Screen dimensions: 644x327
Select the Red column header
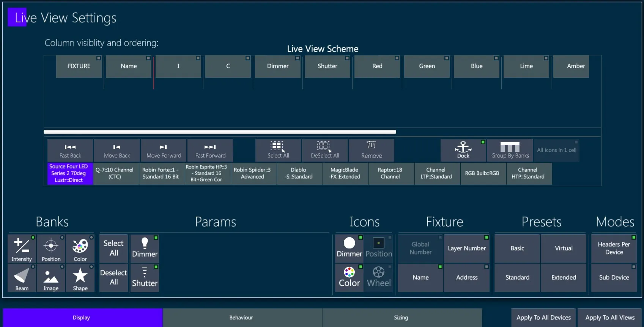point(377,66)
